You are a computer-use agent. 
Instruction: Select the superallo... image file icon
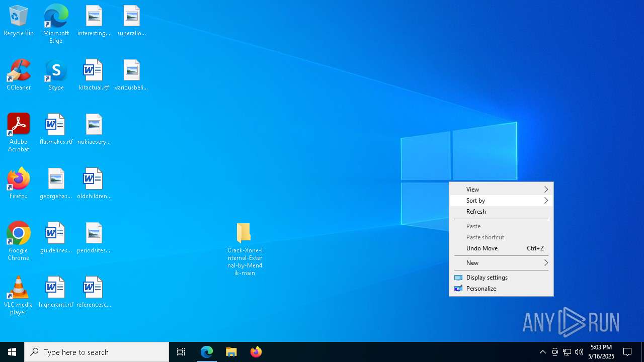[x=131, y=21]
